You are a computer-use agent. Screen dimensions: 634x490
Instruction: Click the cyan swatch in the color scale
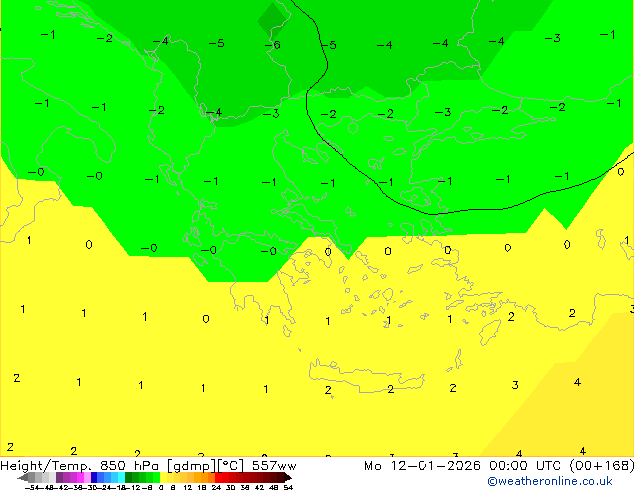pyautogui.click(x=121, y=477)
